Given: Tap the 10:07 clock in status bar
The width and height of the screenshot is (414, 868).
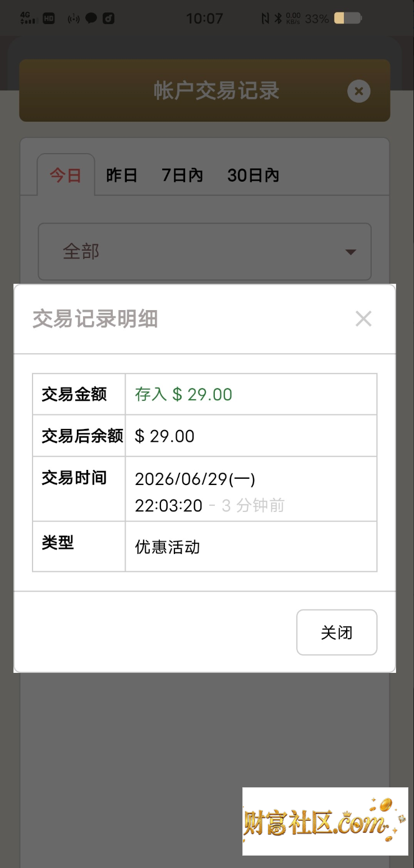Looking at the screenshot, I should (205, 19).
